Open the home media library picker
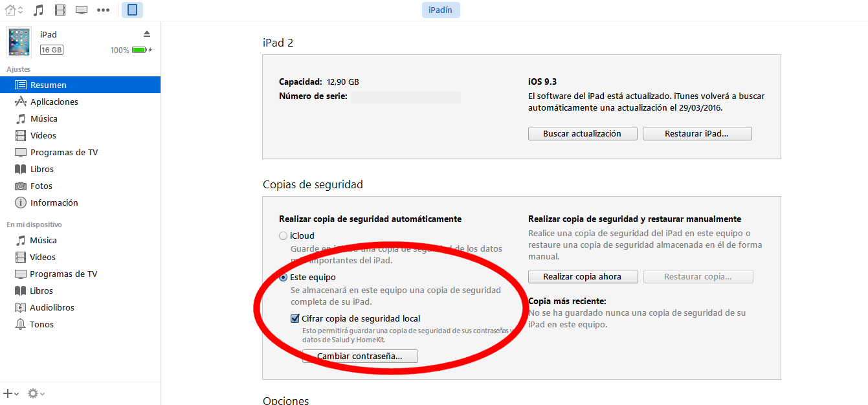Viewport: 868px width, 405px height. coord(13,10)
